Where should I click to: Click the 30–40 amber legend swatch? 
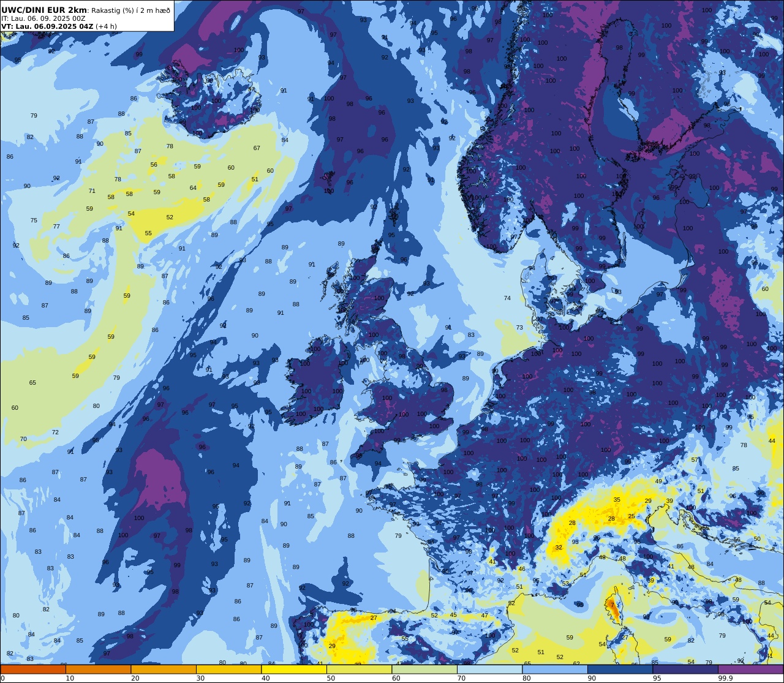[229, 669]
